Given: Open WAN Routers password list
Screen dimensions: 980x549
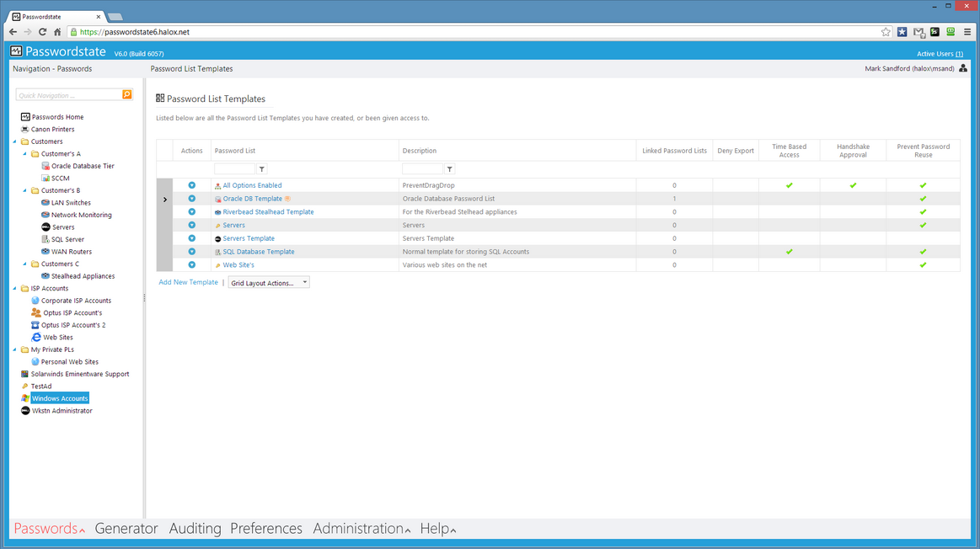Looking at the screenshot, I should point(72,252).
